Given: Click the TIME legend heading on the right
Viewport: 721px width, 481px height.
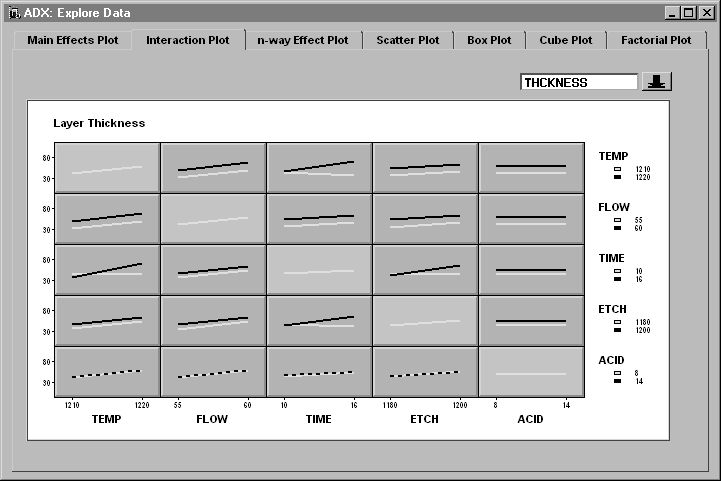Looking at the screenshot, I should pyautogui.click(x=611, y=258).
